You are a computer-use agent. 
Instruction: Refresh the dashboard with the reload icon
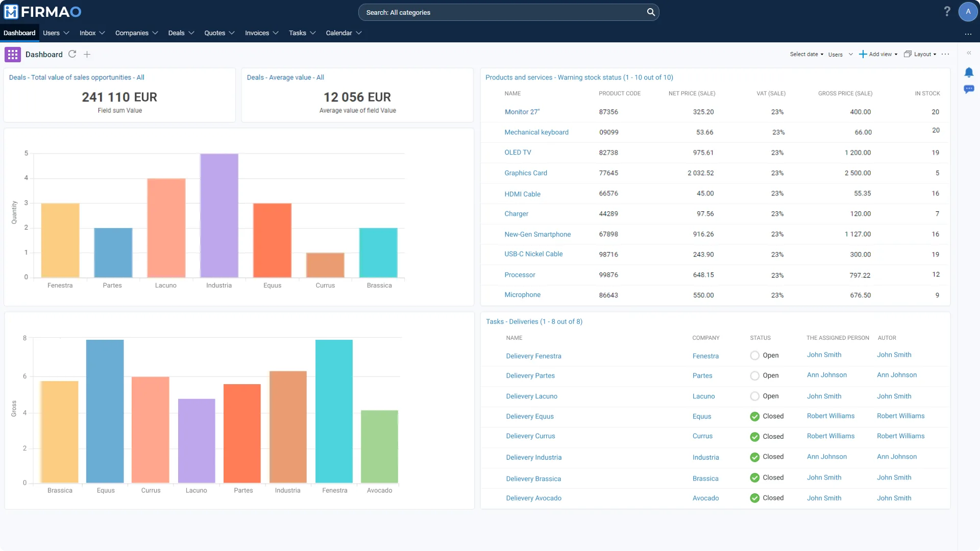[72, 54]
